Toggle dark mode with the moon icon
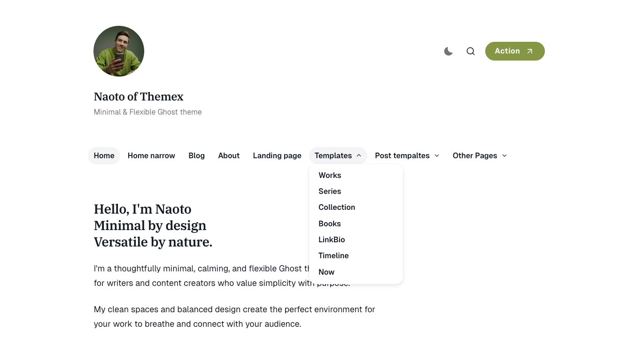The height and width of the screenshot is (339, 644). (x=449, y=51)
